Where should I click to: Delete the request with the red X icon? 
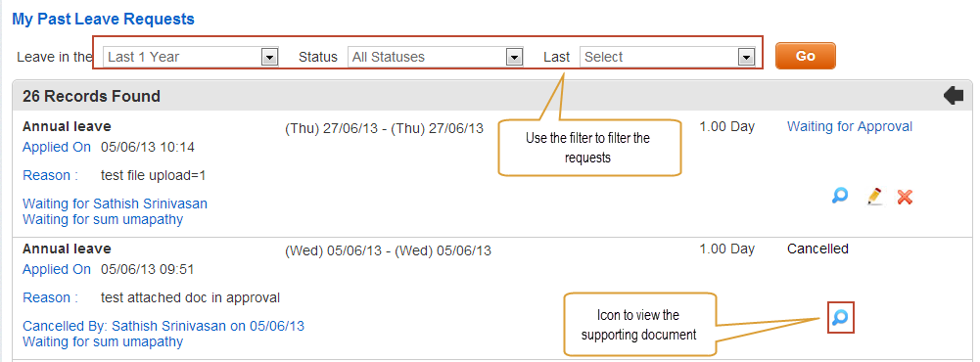pos(905,198)
